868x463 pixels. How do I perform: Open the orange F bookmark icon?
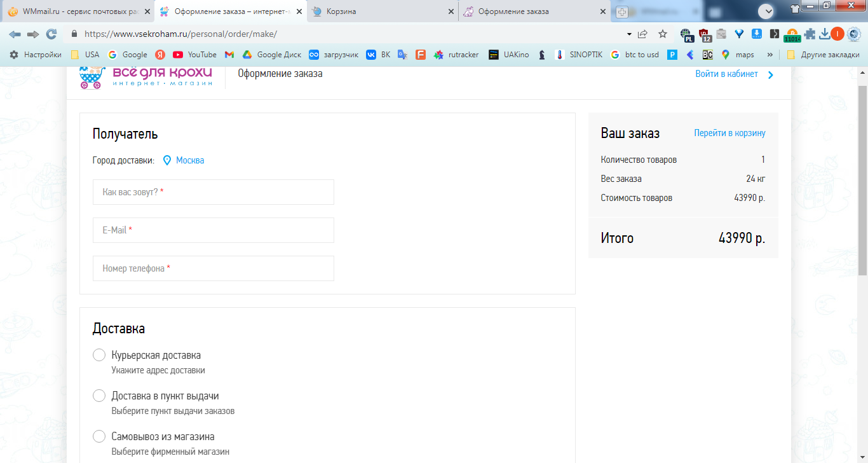tap(420, 55)
